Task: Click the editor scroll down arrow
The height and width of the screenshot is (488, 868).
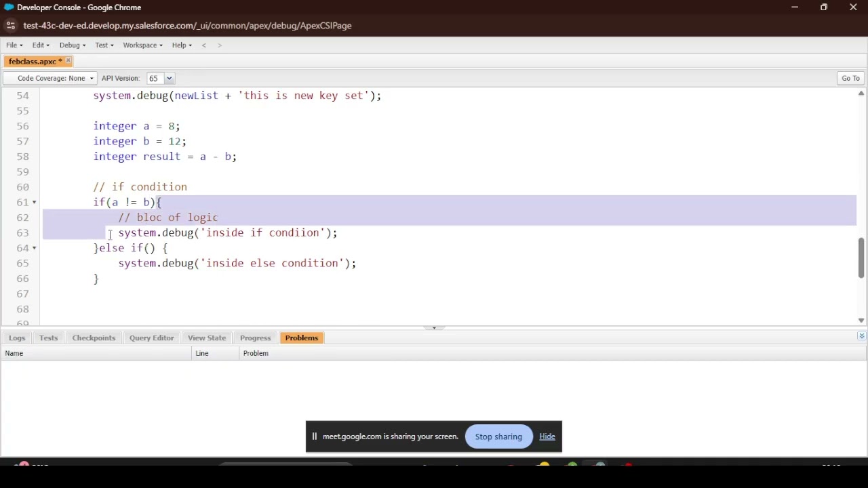Action: coord(861,321)
